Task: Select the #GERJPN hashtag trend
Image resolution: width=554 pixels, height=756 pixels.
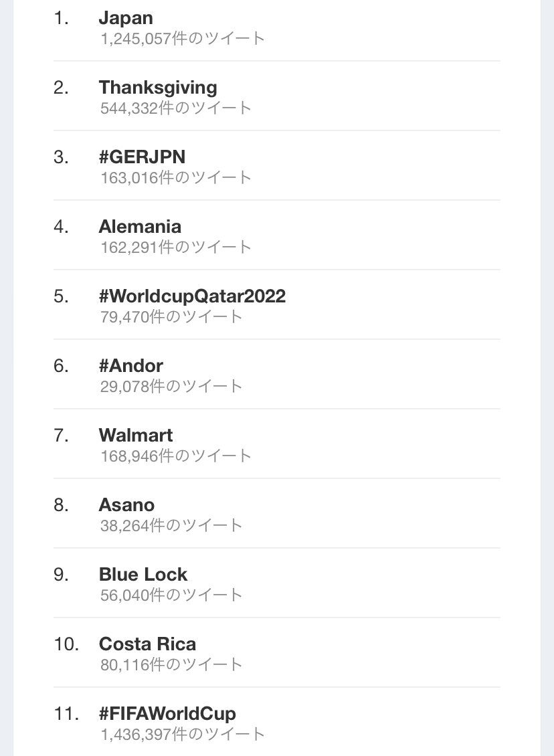Action: (142, 157)
